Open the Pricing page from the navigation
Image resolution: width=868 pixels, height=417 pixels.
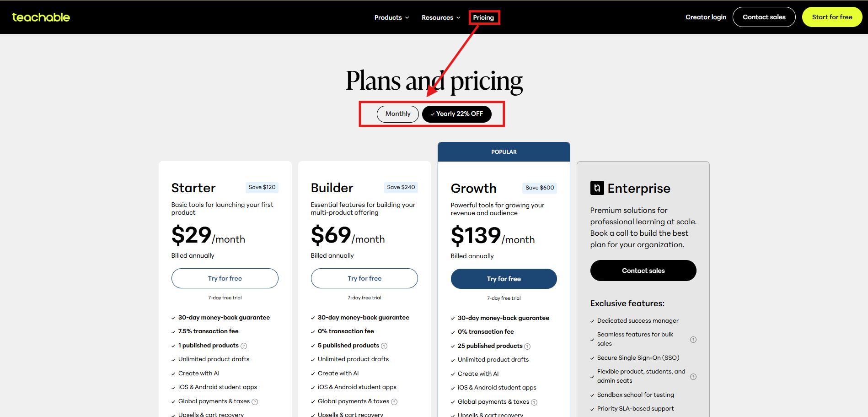pyautogui.click(x=484, y=17)
